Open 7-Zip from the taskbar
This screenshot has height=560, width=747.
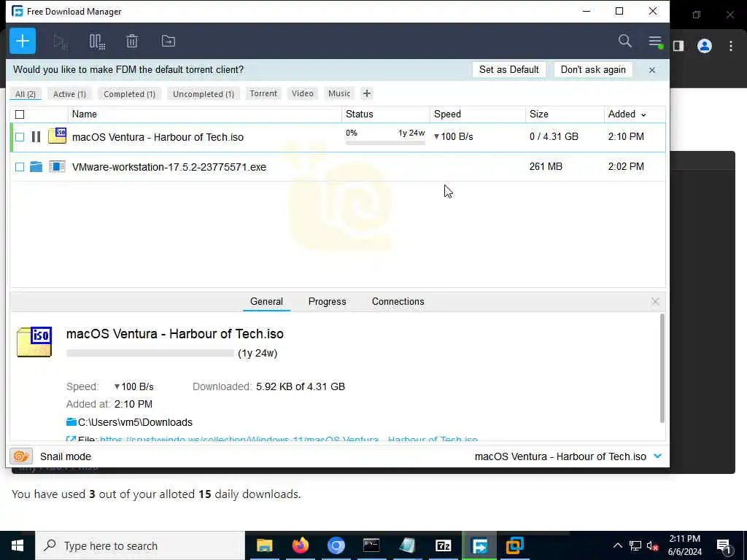tap(443, 545)
